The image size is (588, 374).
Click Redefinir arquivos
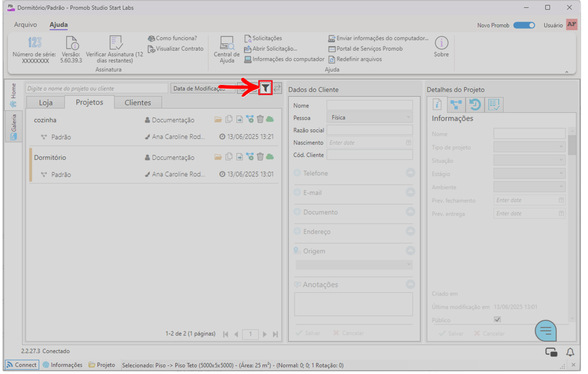point(355,59)
